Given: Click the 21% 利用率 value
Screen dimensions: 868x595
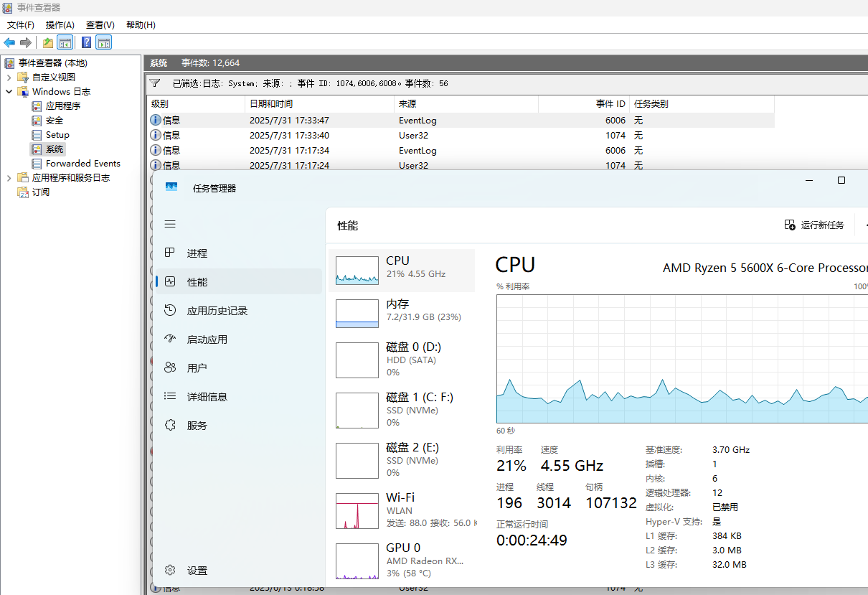Looking at the screenshot, I should (x=511, y=465).
